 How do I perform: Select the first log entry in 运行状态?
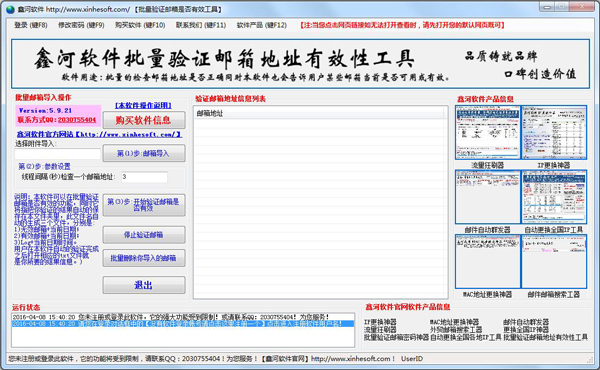pyautogui.click(x=183, y=317)
